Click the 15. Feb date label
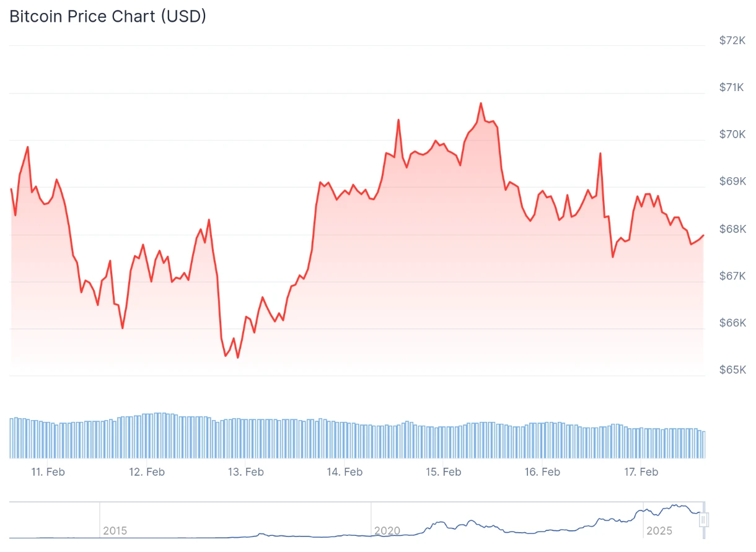756x552 pixels. (x=444, y=472)
